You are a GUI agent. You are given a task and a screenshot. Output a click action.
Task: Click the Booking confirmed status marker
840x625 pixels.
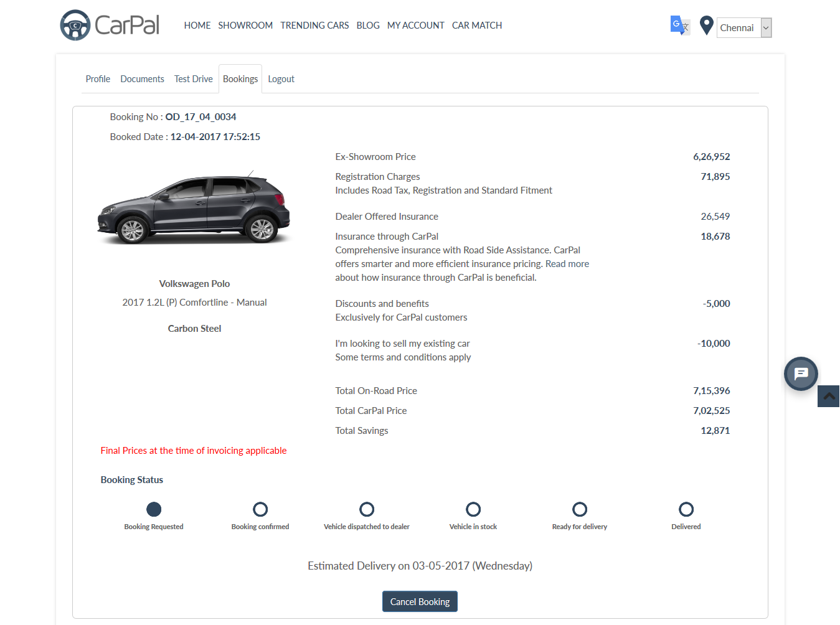pos(260,509)
